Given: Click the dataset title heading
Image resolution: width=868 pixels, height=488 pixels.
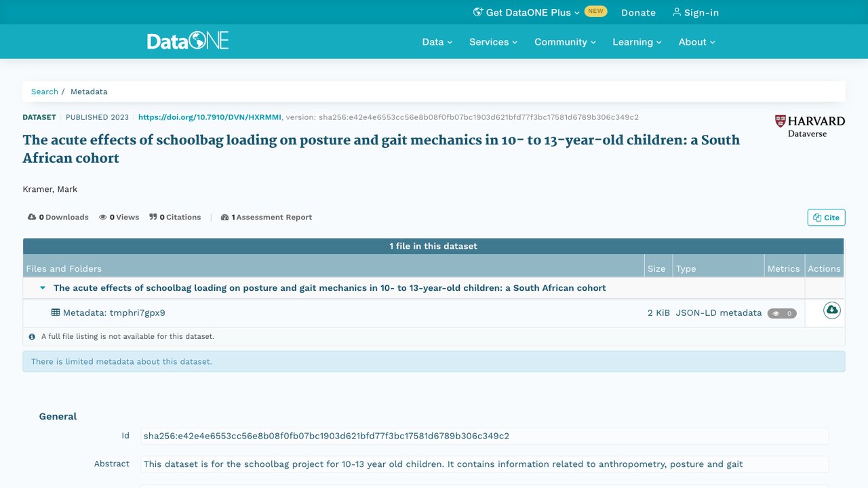Looking at the screenshot, I should [x=381, y=149].
